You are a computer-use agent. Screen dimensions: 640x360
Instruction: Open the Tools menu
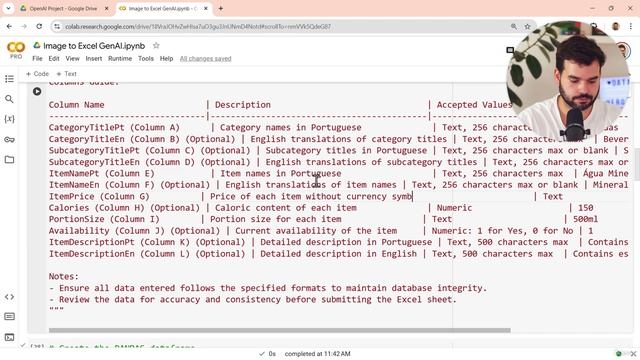[x=146, y=58]
